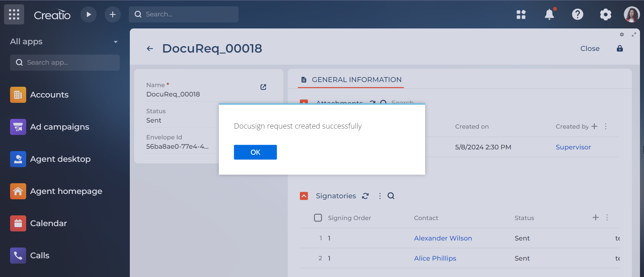Open the Supervisor link
This screenshot has width=644, height=277.
(x=573, y=147)
